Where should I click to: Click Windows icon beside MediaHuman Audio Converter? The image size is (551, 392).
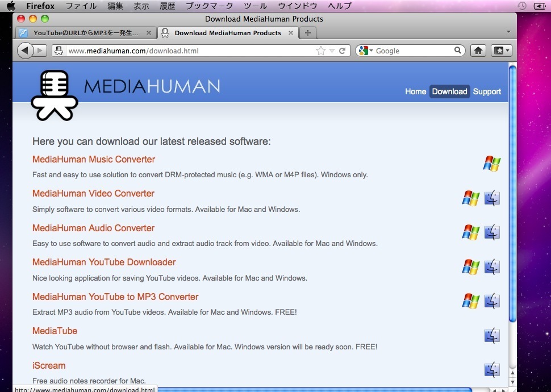(x=470, y=232)
